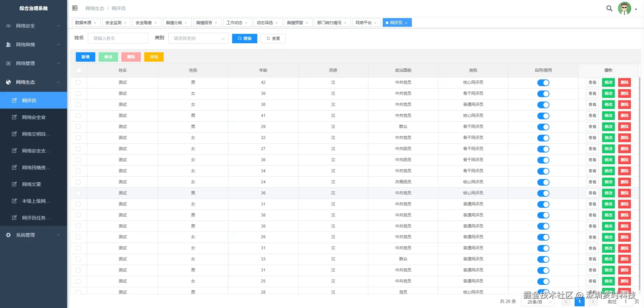Viewport: 644px width, 308px height.
Task: Open 网络安全支… sidebar item
Action: (x=34, y=150)
